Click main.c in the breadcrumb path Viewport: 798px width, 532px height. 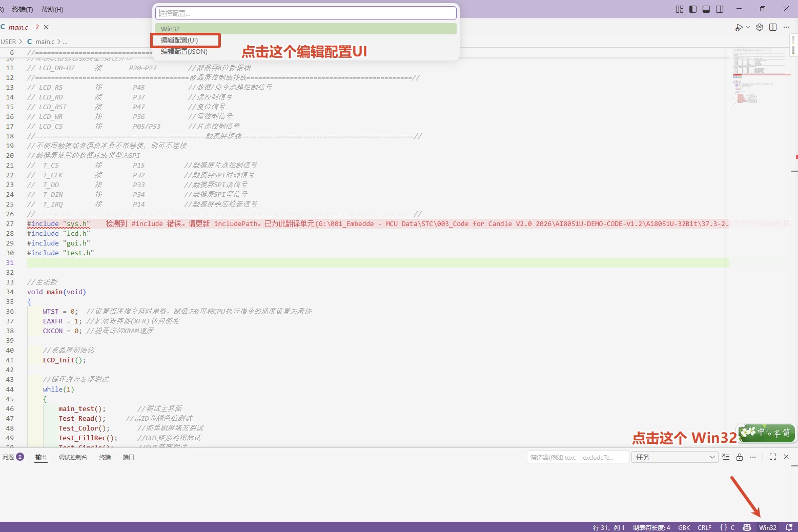(x=45, y=42)
